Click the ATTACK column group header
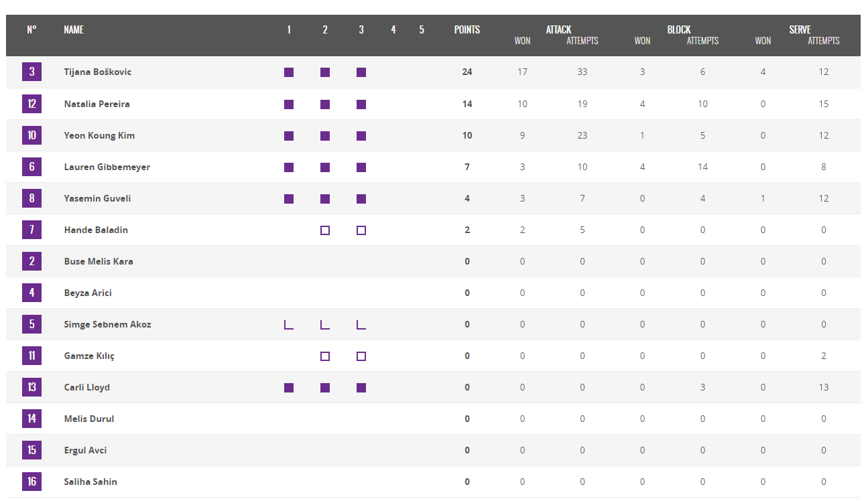Viewport: 868px width, 501px height. click(558, 29)
